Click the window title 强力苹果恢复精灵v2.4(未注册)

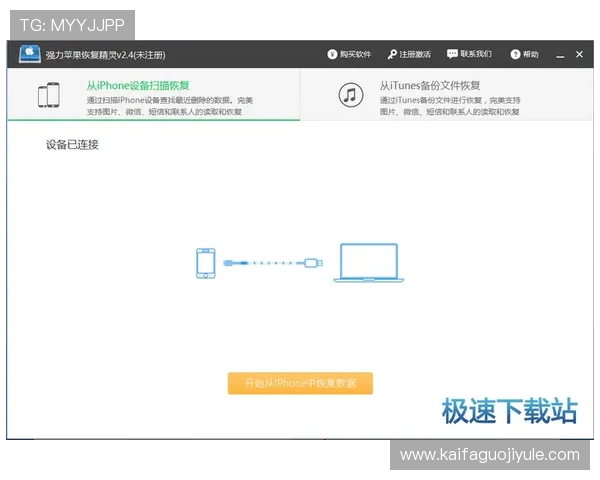106,55
